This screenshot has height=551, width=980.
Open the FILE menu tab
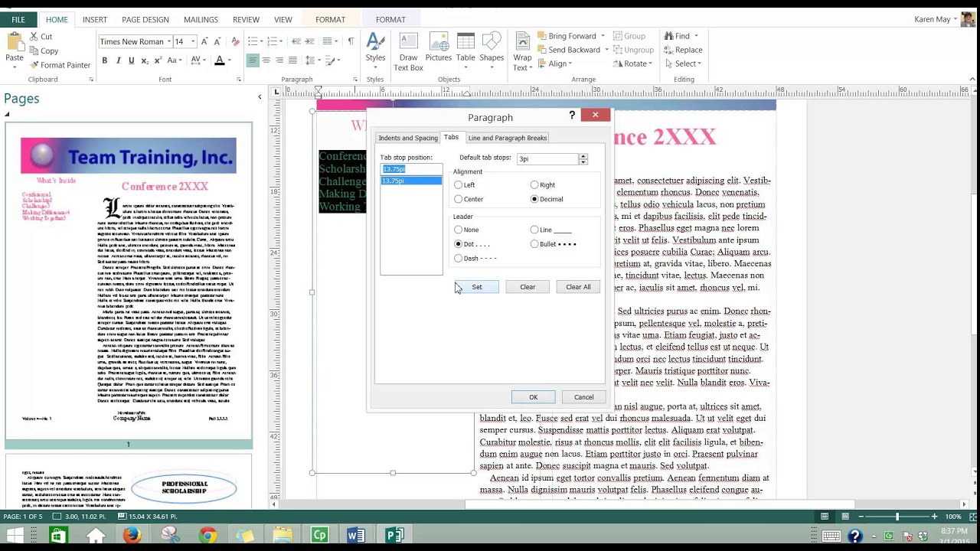coord(18,19)
